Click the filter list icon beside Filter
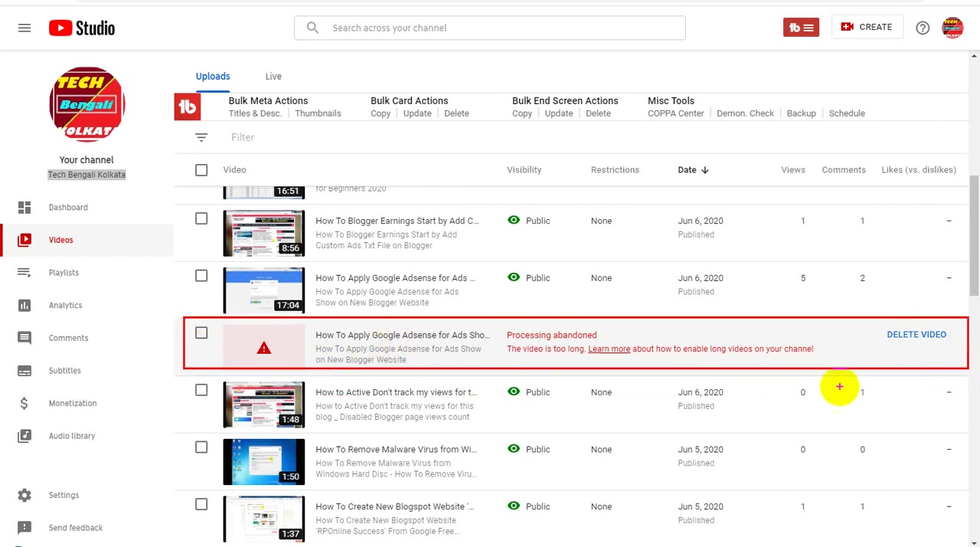Screen dimensions: 980x547 click(x=201, y=137)
